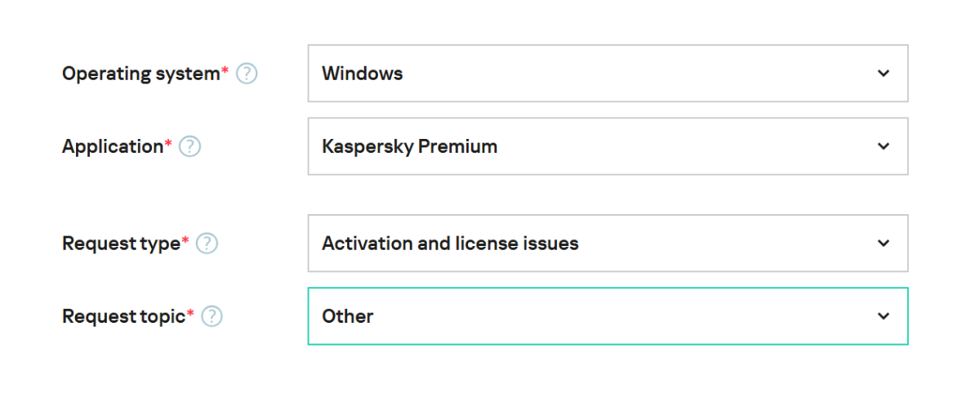The height and width of the screenshot is (398, 980).
Task: Click the Activation and license issues text
Action: pos(450,244)
